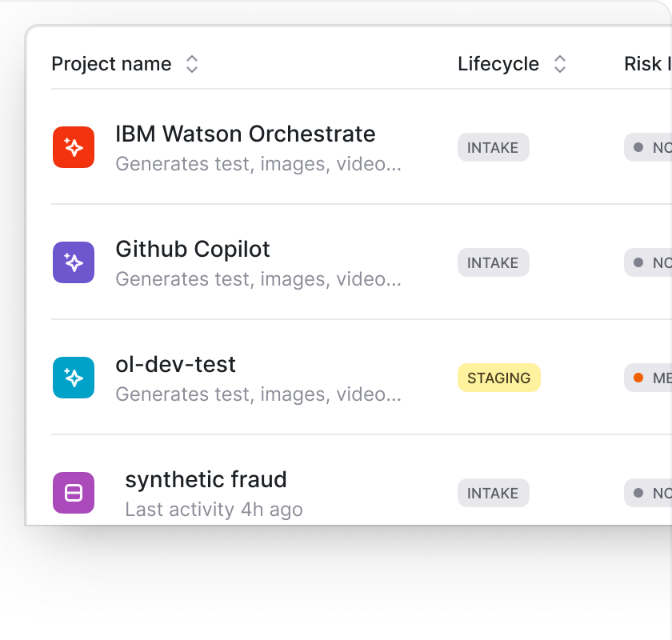Click the INTAKE badge for IBM Watson Orchestrate
Viewport: 672px width, 640px height.
click(x=494, y=147)
